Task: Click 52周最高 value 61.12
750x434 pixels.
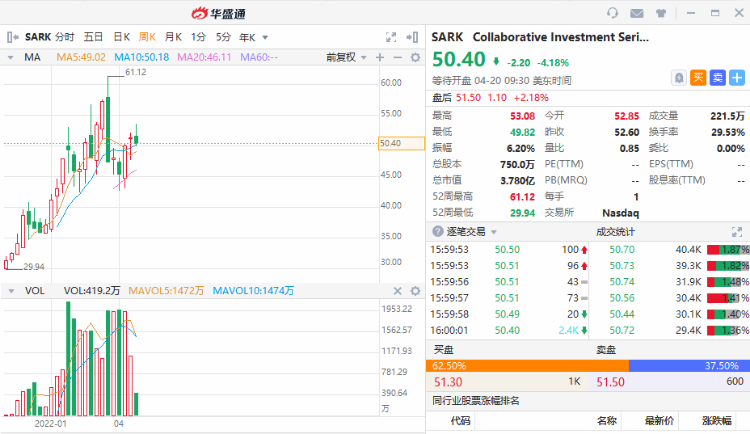Action: click(522, 197)
